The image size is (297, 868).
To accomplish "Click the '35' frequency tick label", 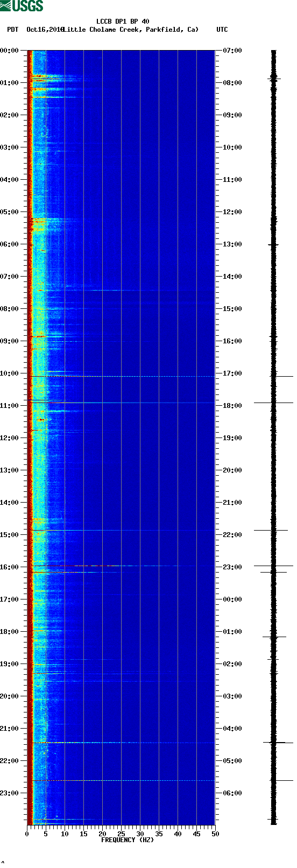I will (x=159, y=834).
